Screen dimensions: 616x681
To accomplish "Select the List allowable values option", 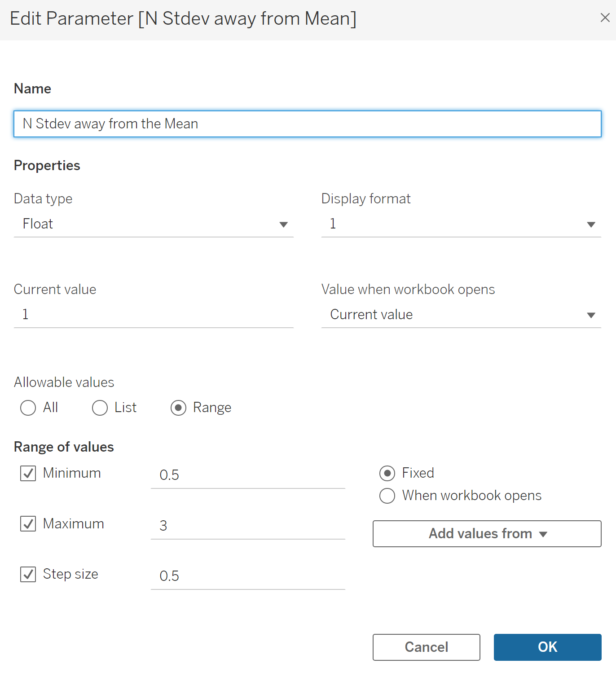I will [x=100, y=408].
